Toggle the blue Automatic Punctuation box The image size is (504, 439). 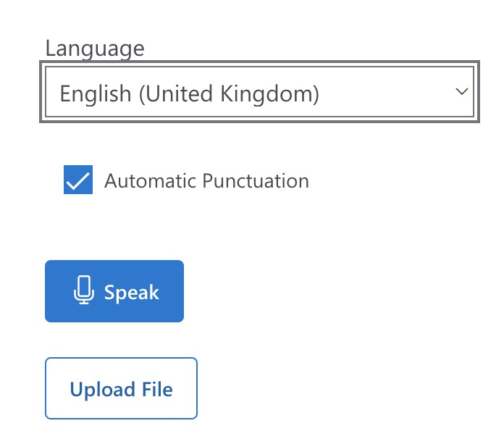(78, 180)
